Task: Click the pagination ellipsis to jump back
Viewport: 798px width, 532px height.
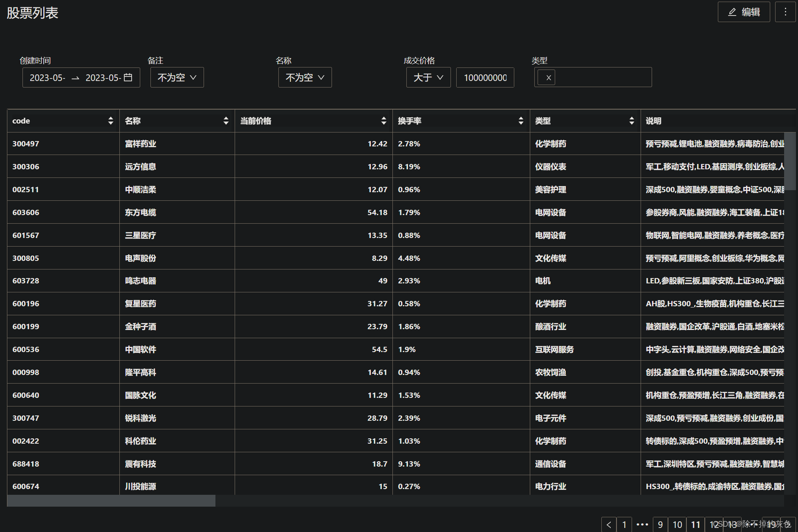Action: (642, 525)
